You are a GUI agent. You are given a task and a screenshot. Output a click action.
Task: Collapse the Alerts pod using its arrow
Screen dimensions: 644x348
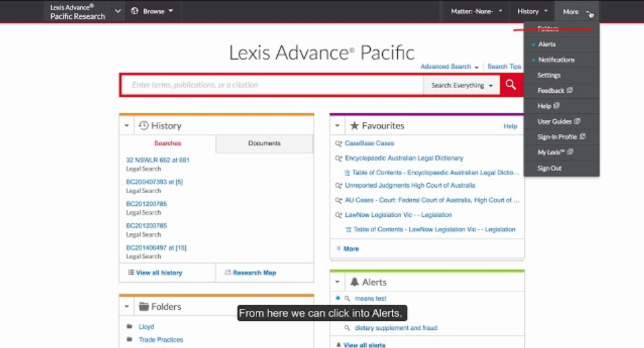coord(337,282)
